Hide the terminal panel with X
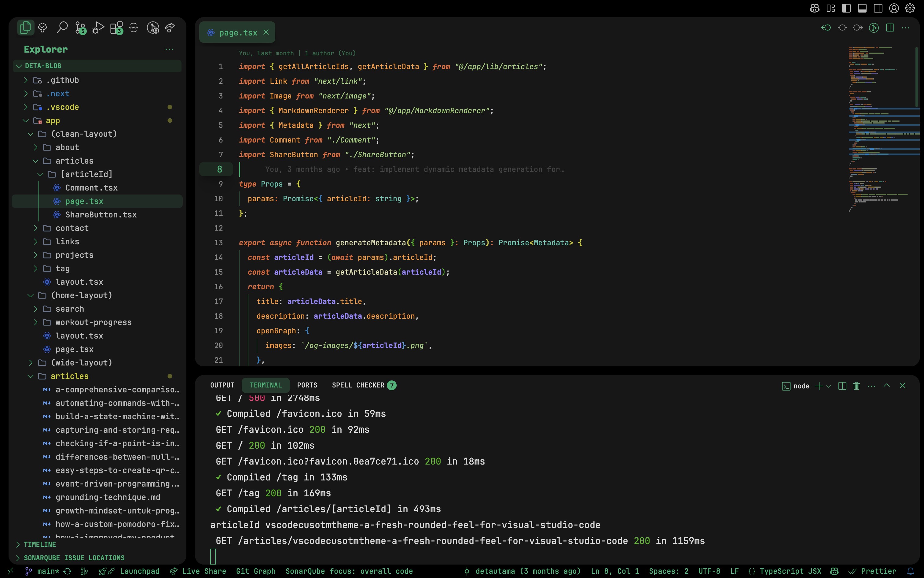Image resolution: width=924 pixels, height=578 pixels. point(903,385)
